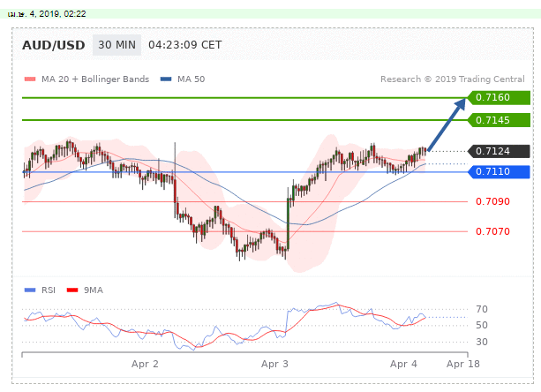Click the 0.7124 current price tag
Screen dimensions: 541x392
[499, 151]
